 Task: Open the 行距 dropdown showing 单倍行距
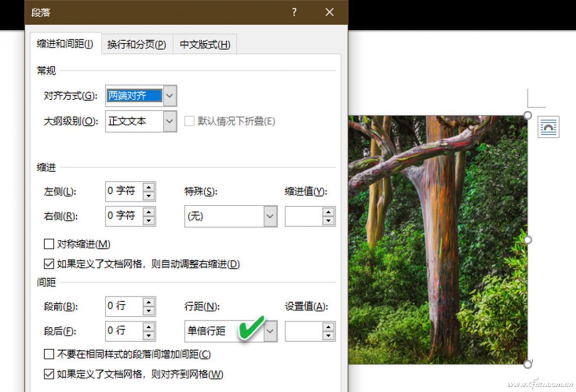click(x=270, y=331)
